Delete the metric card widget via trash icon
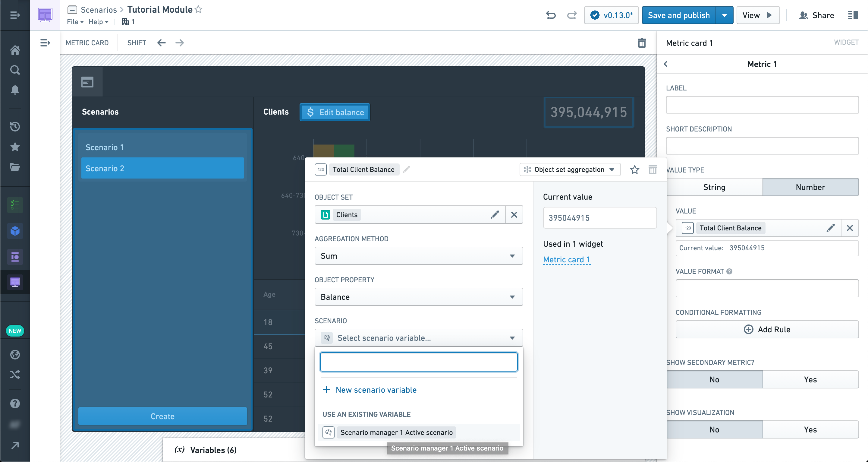 pos(642,43)
